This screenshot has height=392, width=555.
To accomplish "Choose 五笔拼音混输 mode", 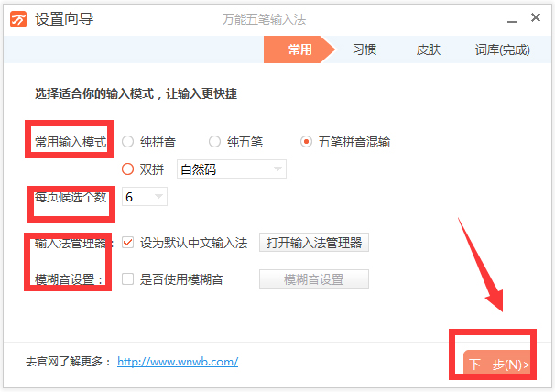I will click(x=306, y=142).
